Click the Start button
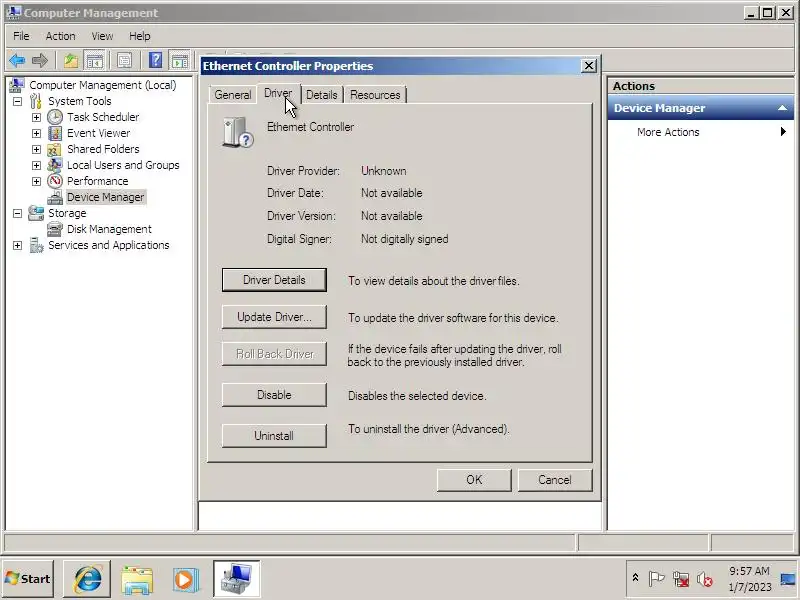 click(28, 579)
